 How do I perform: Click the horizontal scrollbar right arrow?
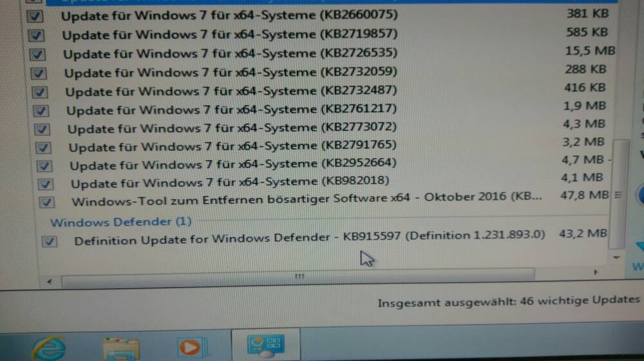595,273
